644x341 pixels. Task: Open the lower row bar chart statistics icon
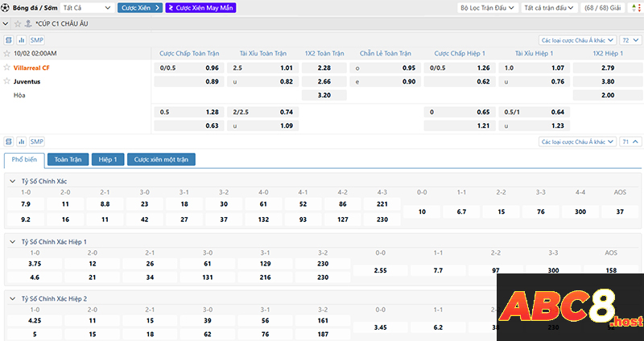pyautogui.click(x=22, y=141)
